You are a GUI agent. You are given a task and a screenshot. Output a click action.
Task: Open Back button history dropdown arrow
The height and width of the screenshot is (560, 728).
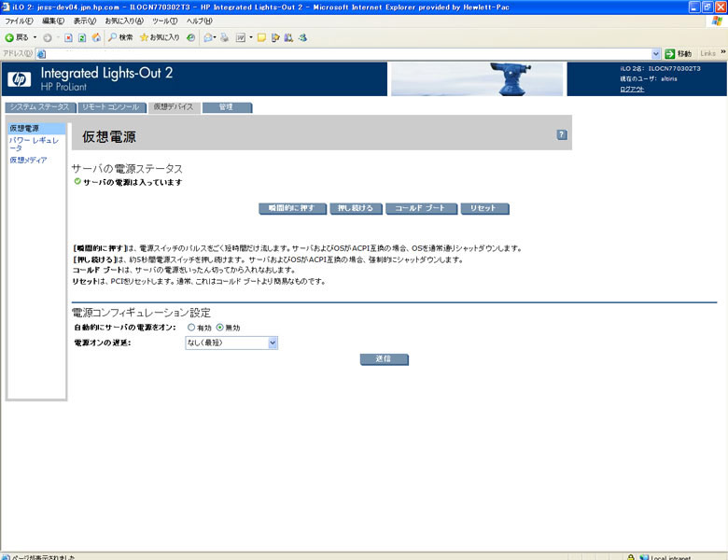35,37
